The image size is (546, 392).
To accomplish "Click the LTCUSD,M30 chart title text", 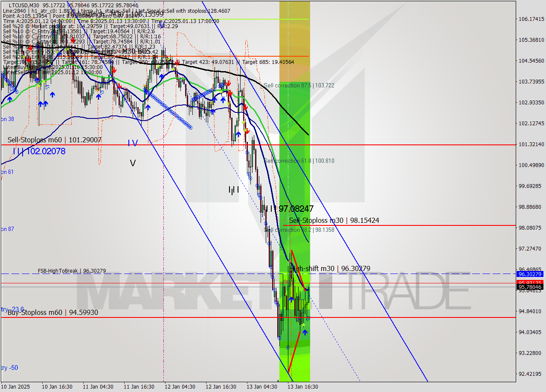I will point(24,6).
